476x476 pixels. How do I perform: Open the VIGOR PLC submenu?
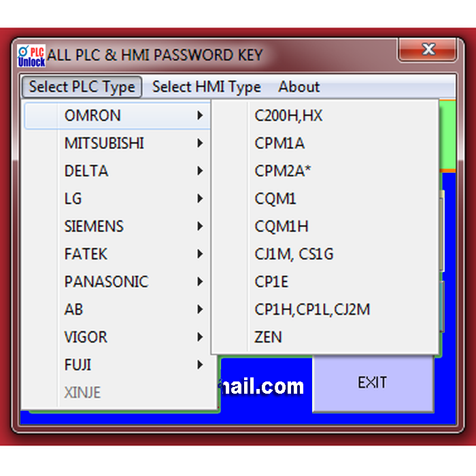(86, 337)
